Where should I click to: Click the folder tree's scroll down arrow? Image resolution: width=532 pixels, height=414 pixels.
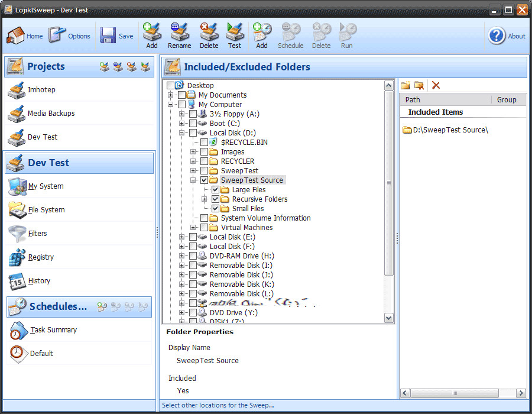click(x=389, y=318)
